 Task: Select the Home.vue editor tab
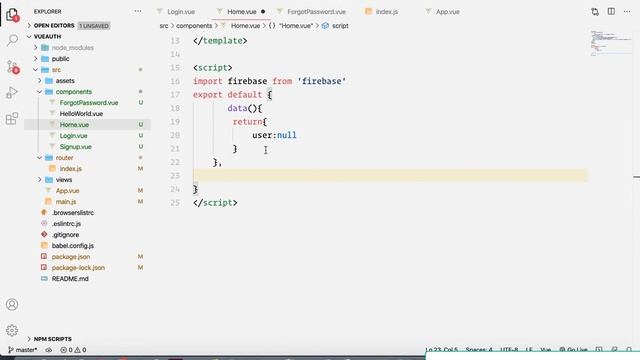[x=242, y=12]
